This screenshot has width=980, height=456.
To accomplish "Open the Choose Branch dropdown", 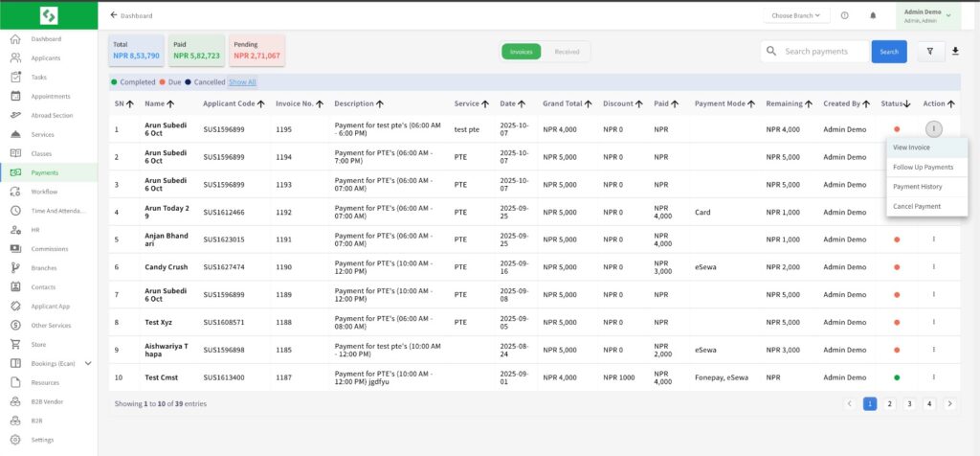I will (796, 15).
